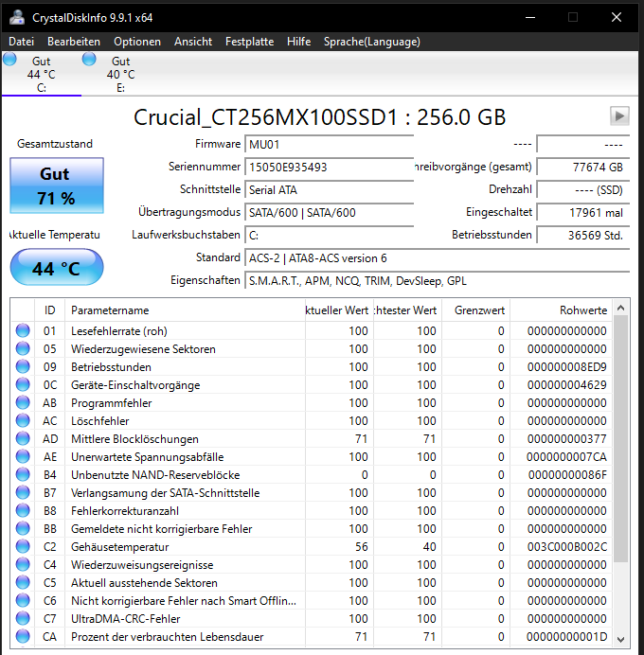Click the ID column header
The image size is (644, 655).
pos(49,310)
